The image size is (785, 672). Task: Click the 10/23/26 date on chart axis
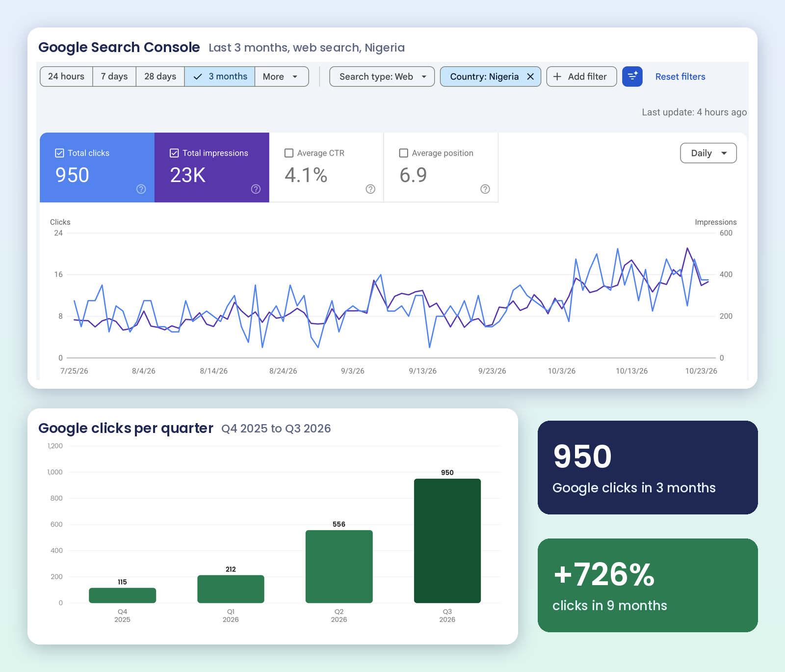[701, 371]
